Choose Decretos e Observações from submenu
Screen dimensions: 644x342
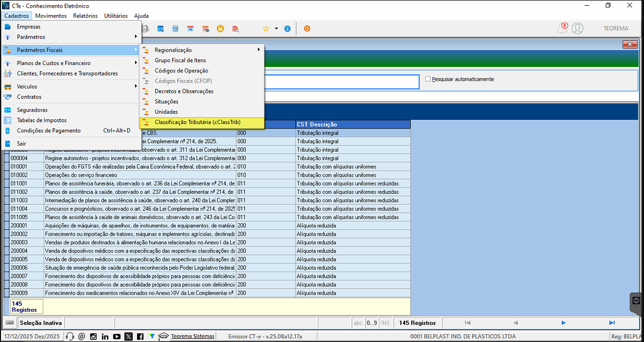click(184, 91)
